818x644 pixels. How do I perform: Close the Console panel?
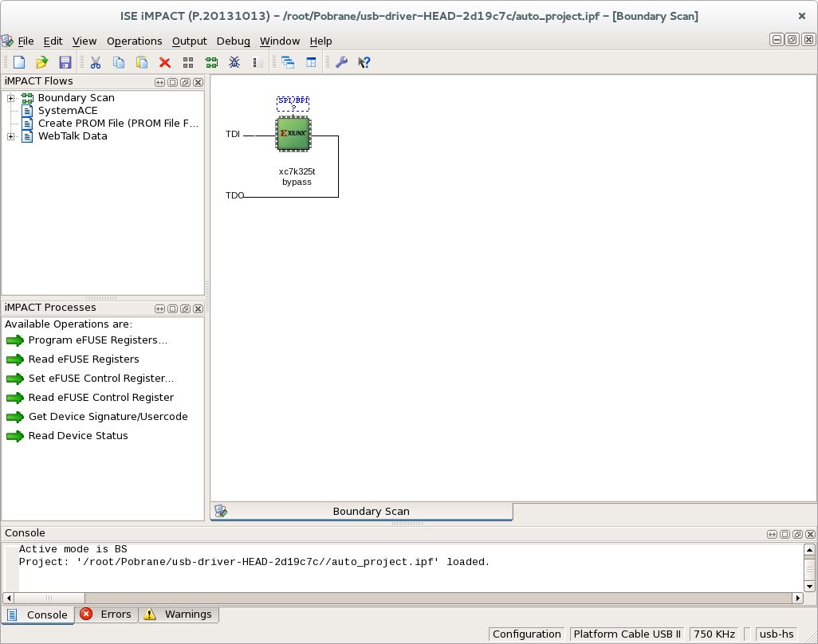[x=810, y=534]
